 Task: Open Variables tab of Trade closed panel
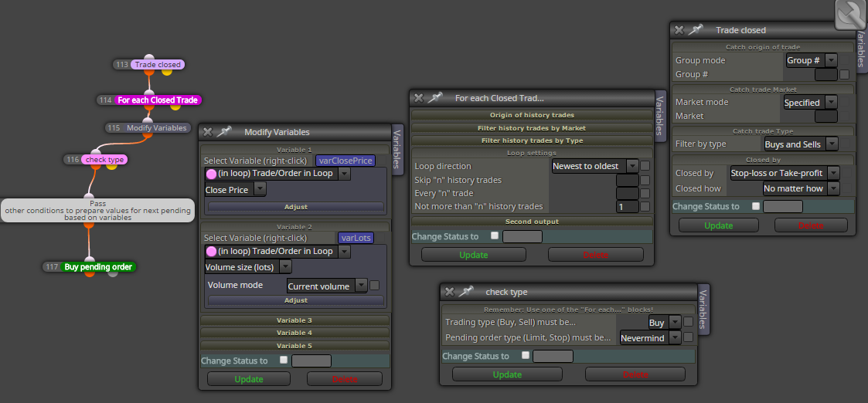click(861, 49)
